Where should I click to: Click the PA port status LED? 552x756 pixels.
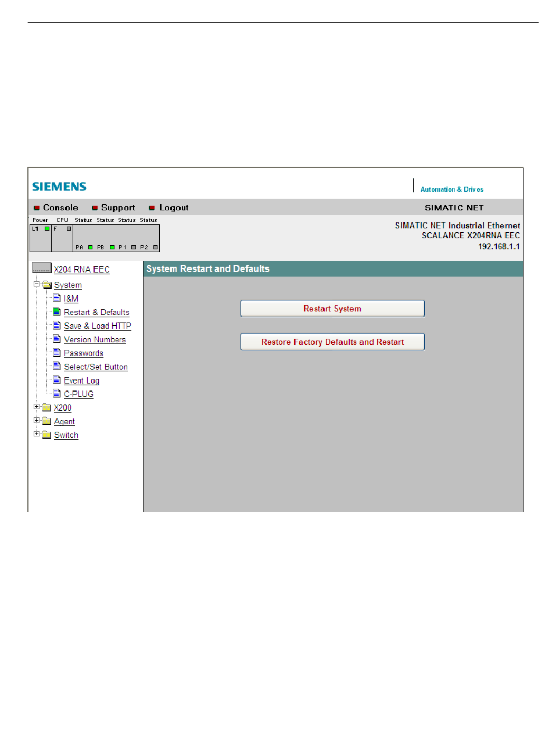[x=90, y=248]
